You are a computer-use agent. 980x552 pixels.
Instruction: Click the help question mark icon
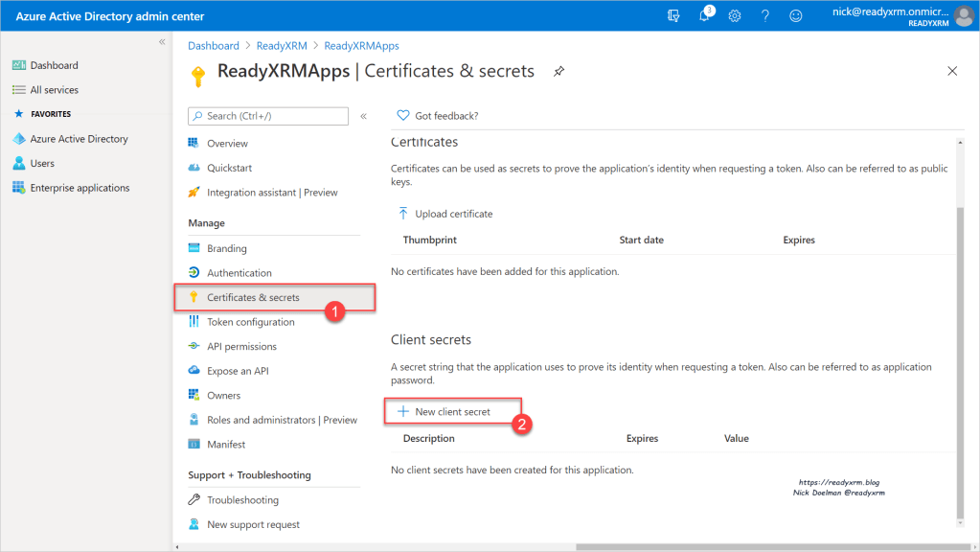point(764,16)
